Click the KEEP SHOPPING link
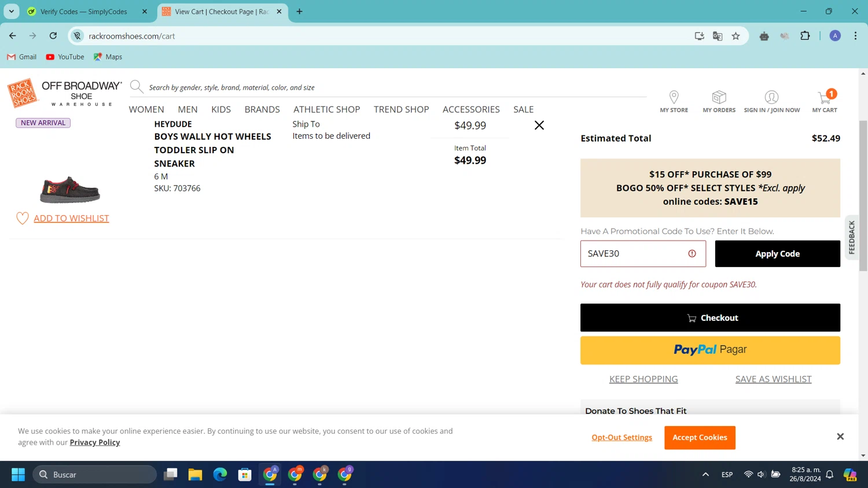This screenshot has width=868, height=488. tap(643, 379)
